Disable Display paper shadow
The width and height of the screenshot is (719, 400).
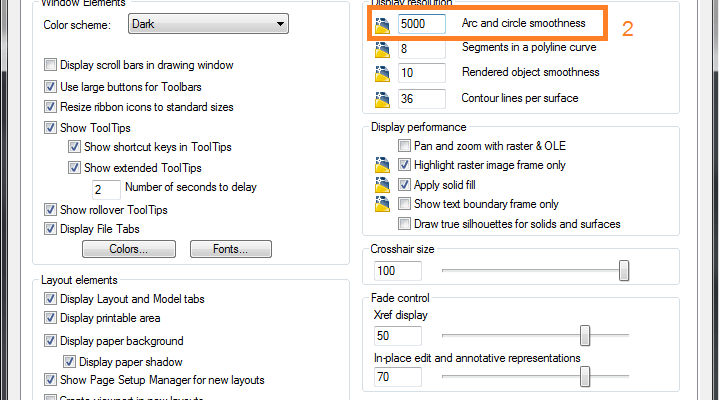coord(69,362)
